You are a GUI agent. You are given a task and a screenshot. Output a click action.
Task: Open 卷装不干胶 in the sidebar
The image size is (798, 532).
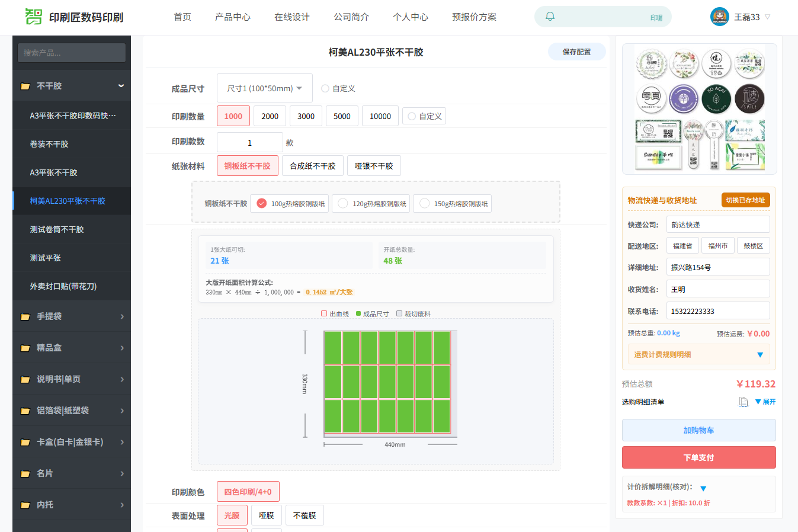72,144
